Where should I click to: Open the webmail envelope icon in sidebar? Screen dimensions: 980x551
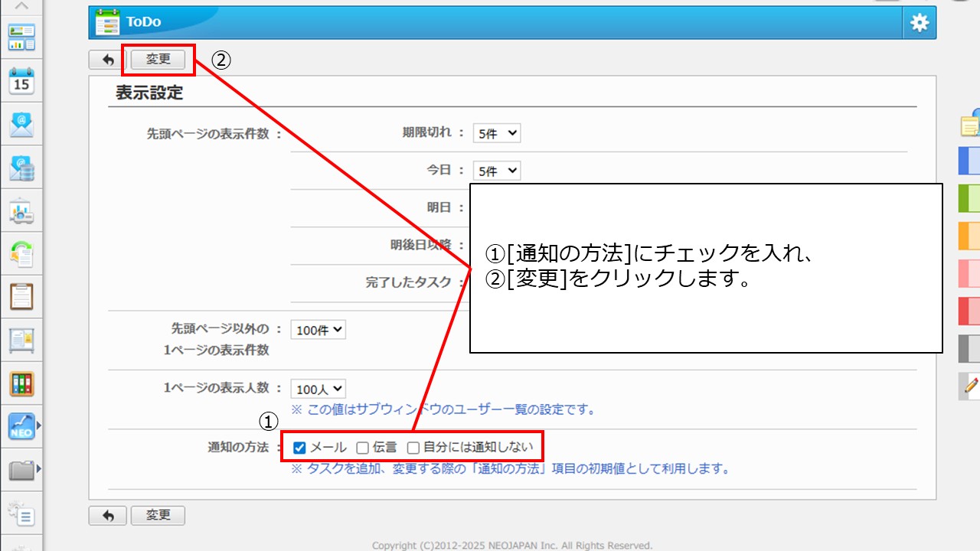(21, 124)
